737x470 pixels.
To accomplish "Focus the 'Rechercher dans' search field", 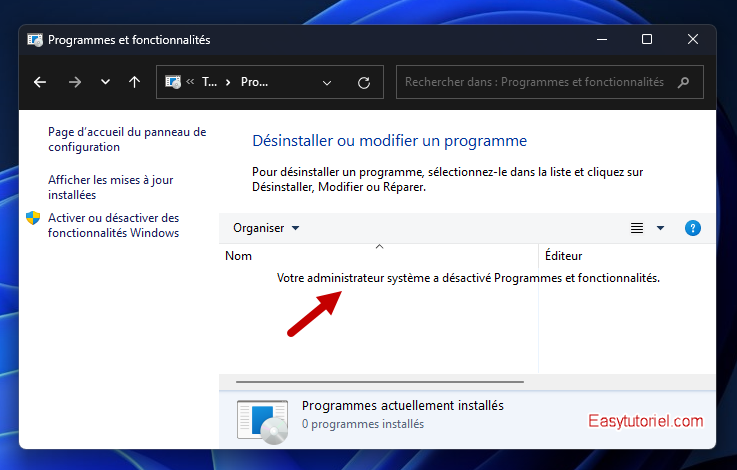I will click(x=549, y=82).
